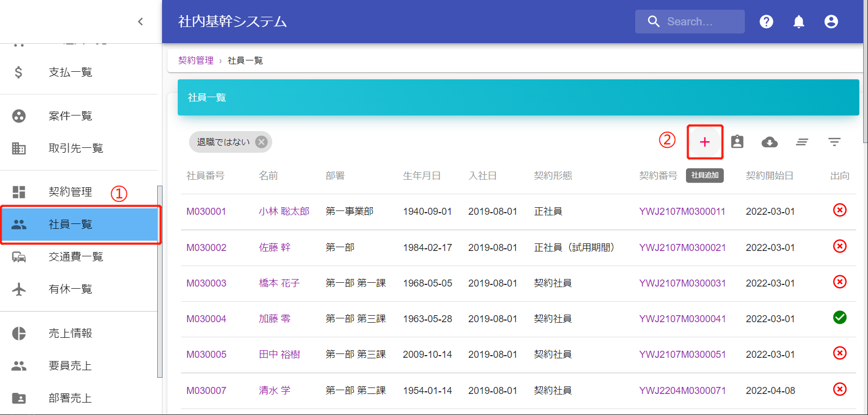The width and height of the screenshot is (868, 415).
Task: Click the cloud download icon
Action: (x=769, y=142)
